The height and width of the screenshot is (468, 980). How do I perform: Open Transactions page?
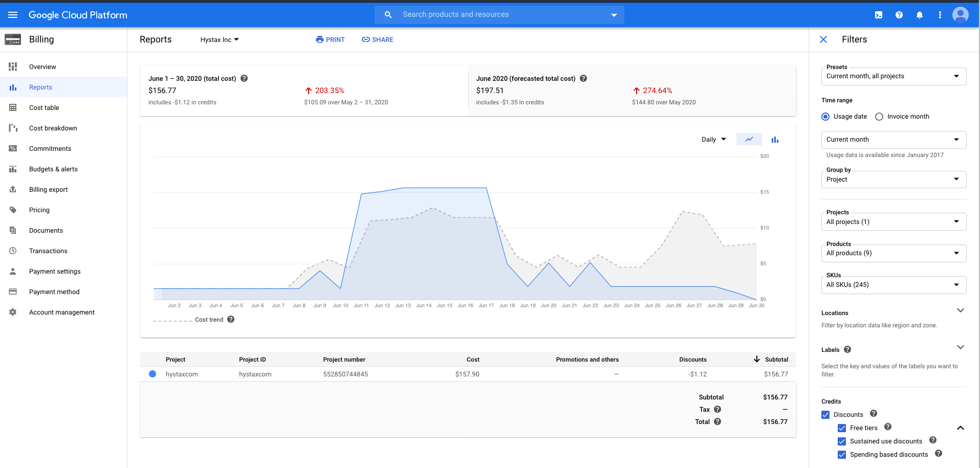pyautogui.click(x=63, y=251)
